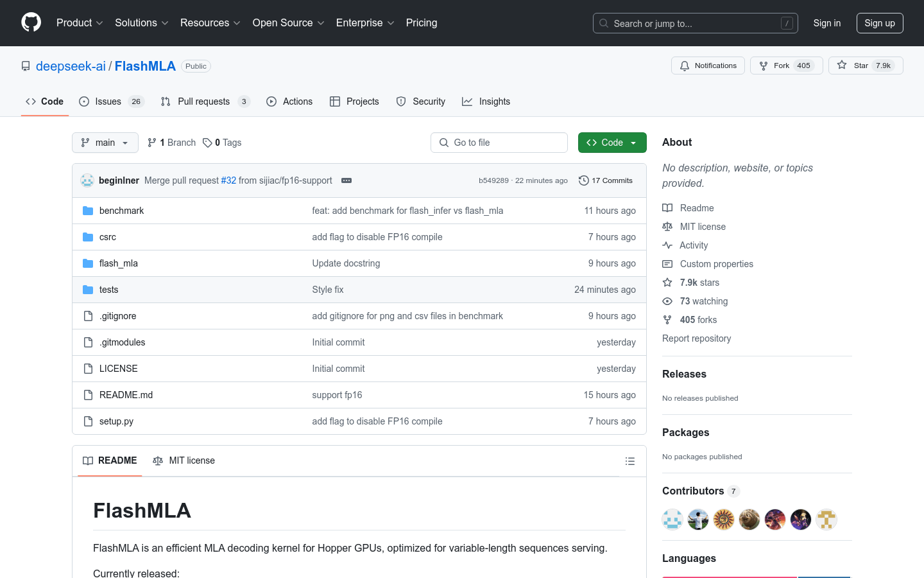Switch to MIT license tab in README panel
This screenshot has width=924, height=578.
click(x=184, y=460)
